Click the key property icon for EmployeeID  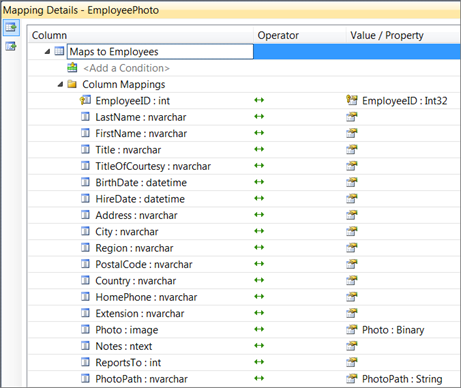[352, 100]
